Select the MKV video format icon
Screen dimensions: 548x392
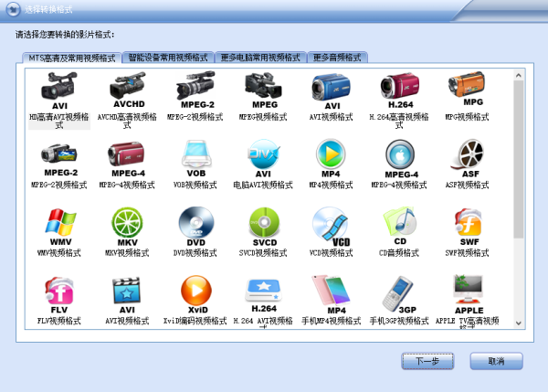(128, 224)
